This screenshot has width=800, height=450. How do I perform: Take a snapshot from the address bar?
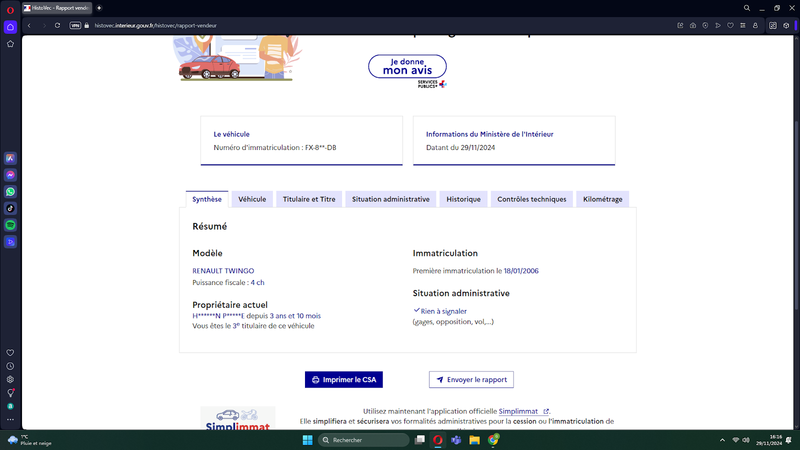coord(693,26)
